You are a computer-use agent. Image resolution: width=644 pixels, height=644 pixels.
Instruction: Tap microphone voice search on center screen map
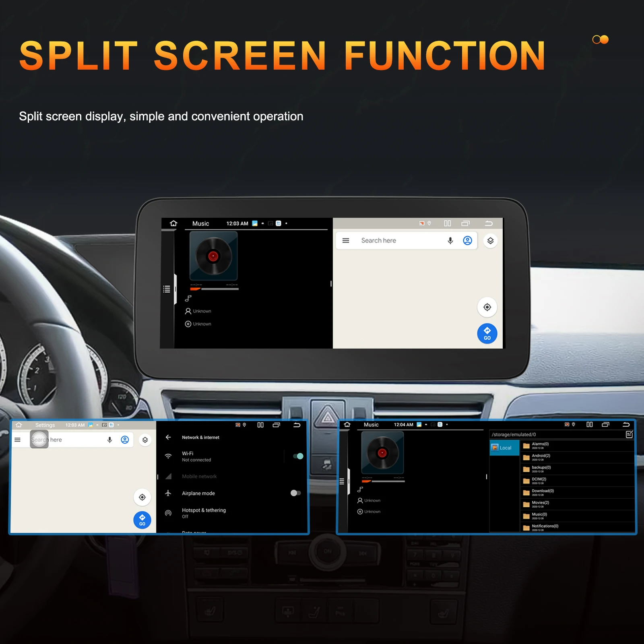point(450,240)
